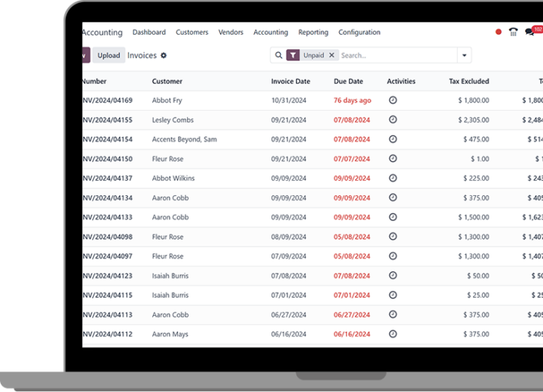Click the 76 days ago due date
Image resolution: width=543 pixels, height=392 pixels.
(352, 100)
